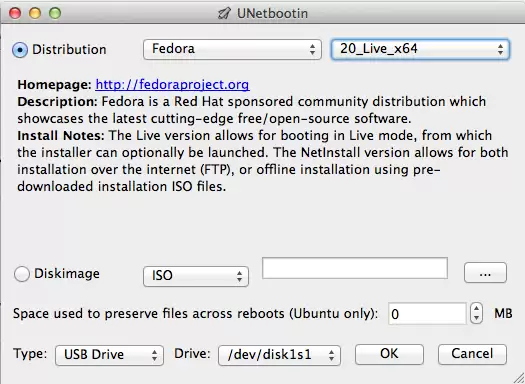Decrease persistent space with down arrow
The height and width of the screenshot is (384, 525).
(x=476, y=318)
